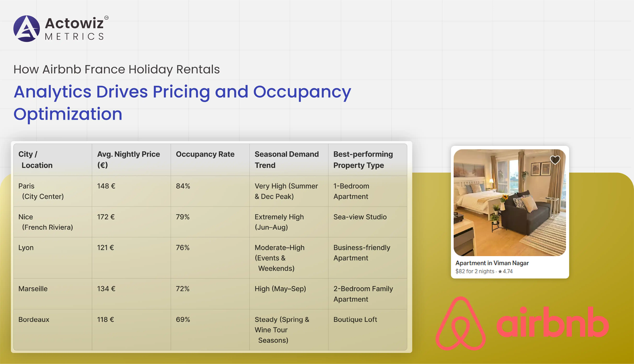Open the apartment bedroom photo thumbnail

(510, 202)
